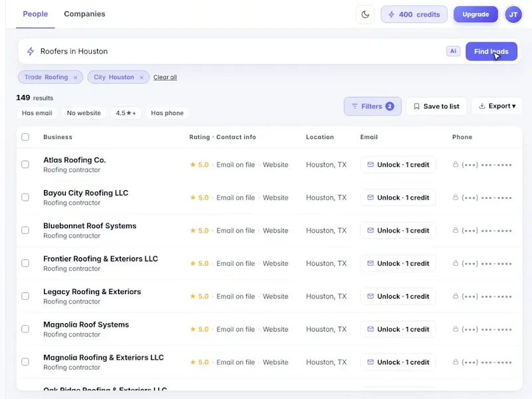Select the Atlas Roofing Co. checkbox
The image size is (532, 399).
pyautogui.click(x=25, y=164)
